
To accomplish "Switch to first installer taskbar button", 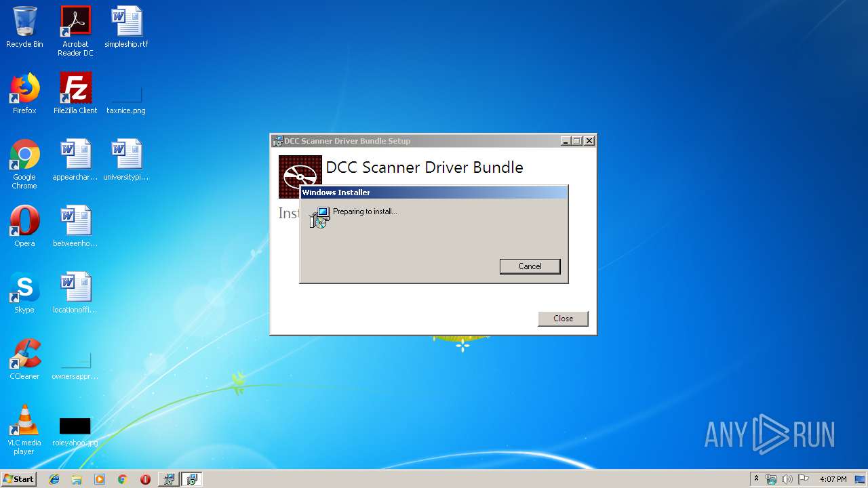I will [168, 479].
